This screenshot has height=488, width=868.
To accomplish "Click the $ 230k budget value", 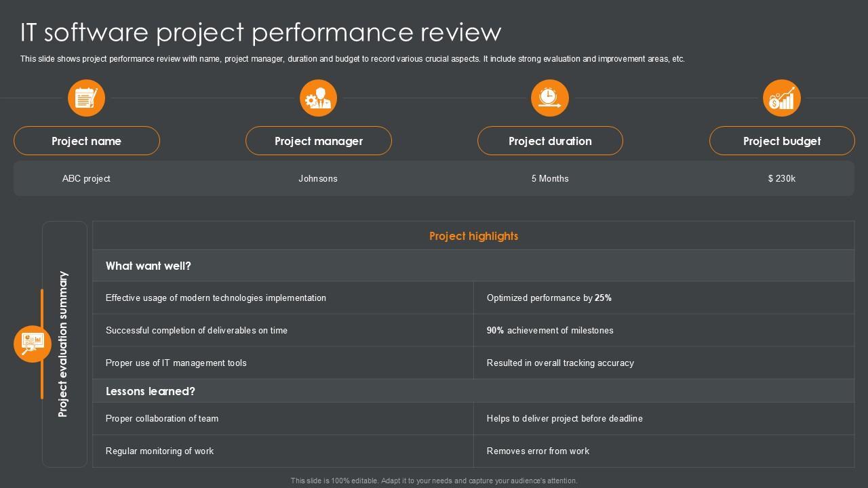I will [782, 179].
